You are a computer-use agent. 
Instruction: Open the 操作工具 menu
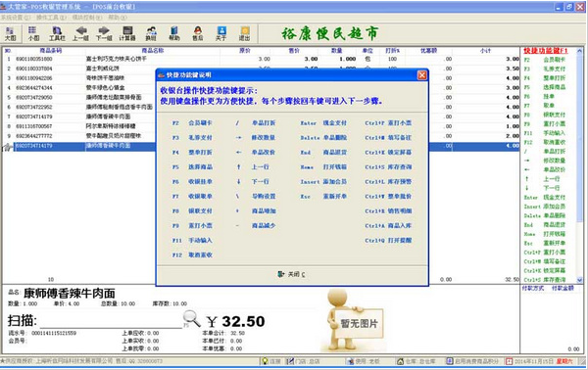click(x=51, y=18)
